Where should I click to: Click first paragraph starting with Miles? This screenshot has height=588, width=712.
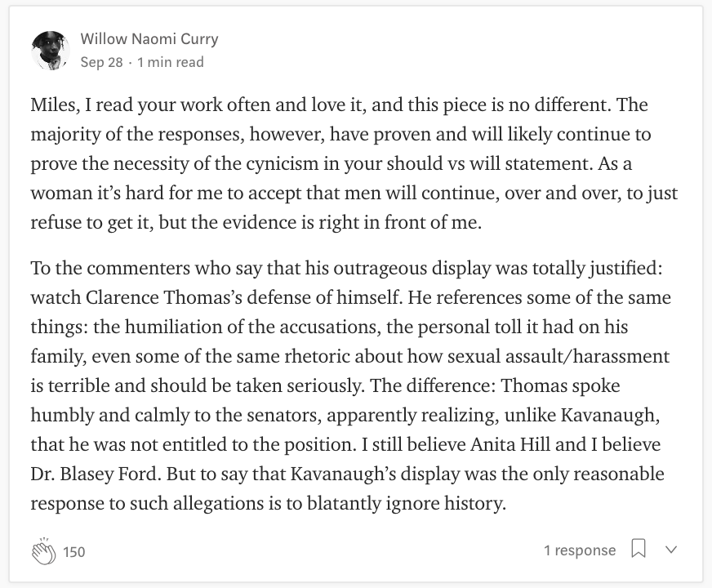tap(354, 163)
